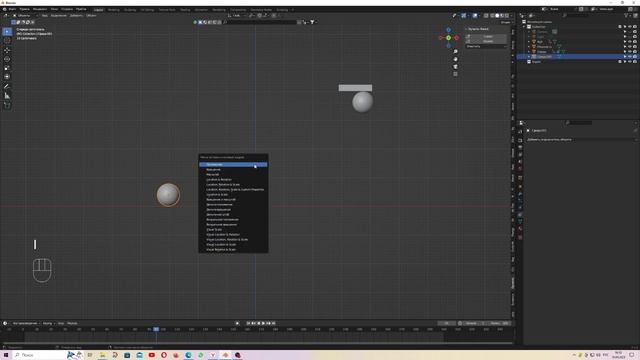
Task: Open the N-panel options dropdown below buttons
Action: click(x=486, y=47)
